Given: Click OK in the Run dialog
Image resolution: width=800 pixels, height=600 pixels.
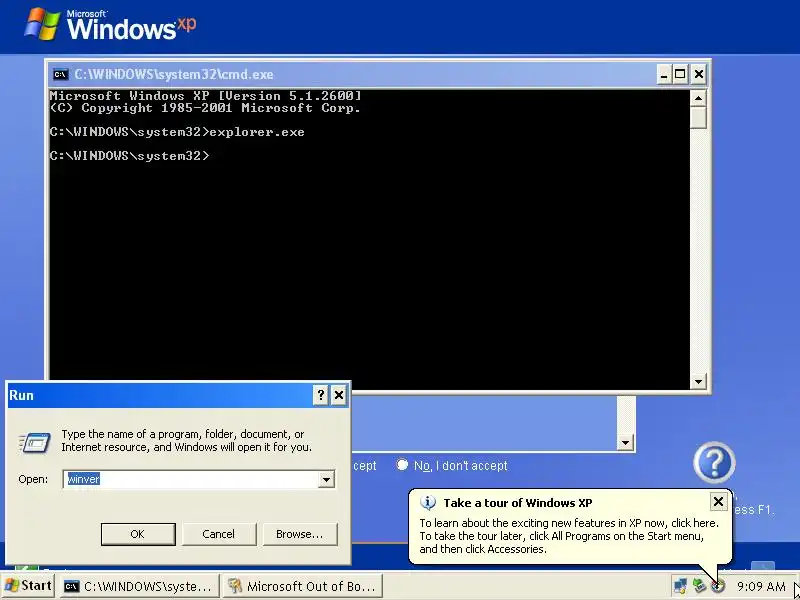Looking at the screenshot, I should pos(138,534).
